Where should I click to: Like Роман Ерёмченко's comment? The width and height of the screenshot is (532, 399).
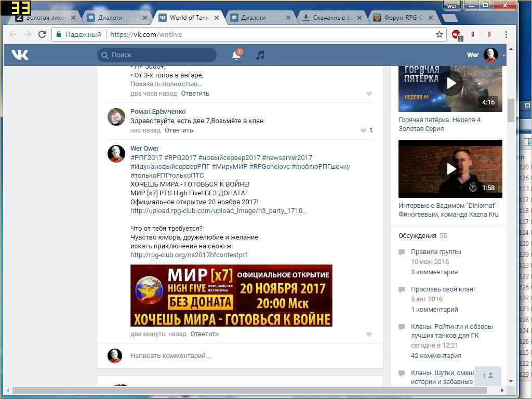click(364, 130)
